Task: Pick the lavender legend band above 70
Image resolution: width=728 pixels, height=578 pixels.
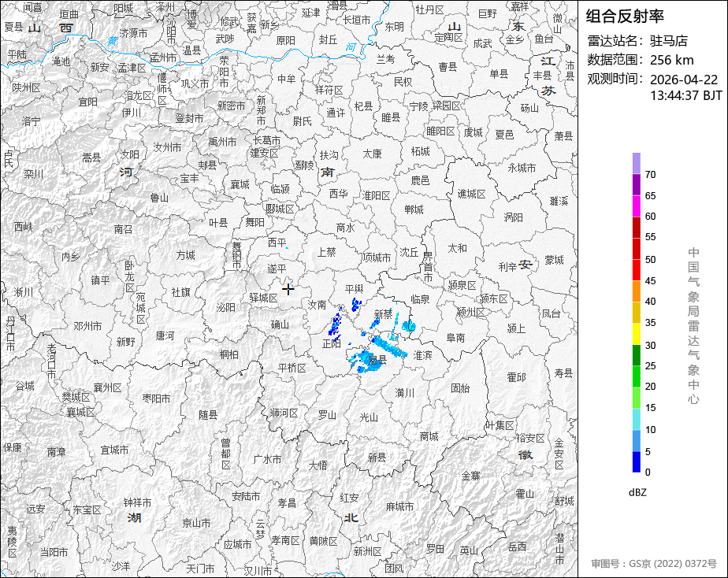Action: tap(636, 163)
